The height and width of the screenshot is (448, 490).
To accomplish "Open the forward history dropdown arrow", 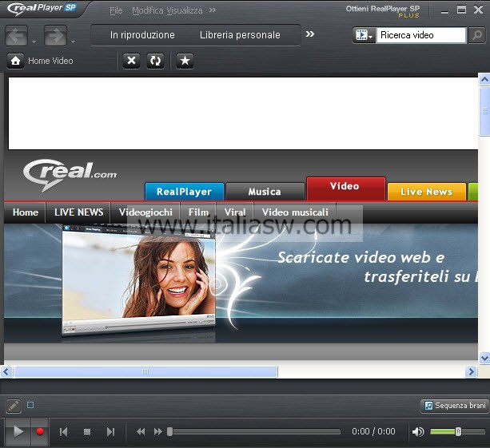I will click(73, 42).
